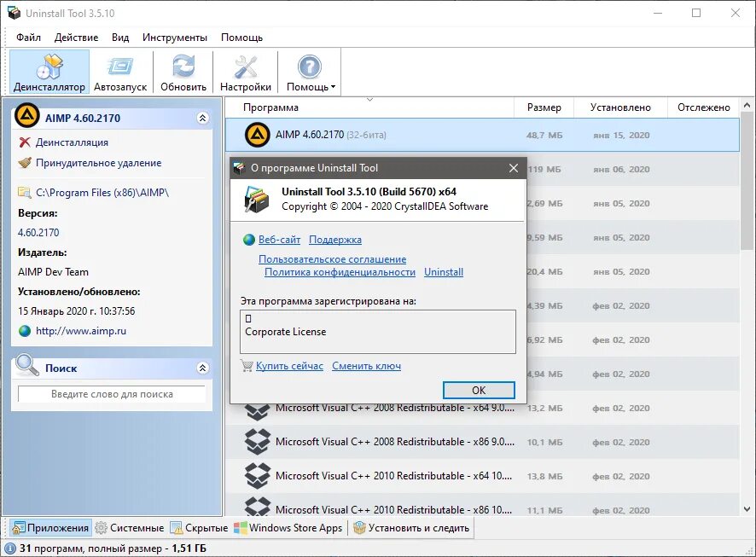This screenshot has width=756, height=557.
Task: Open the Установить и следить tab
Action: (410, 528)
